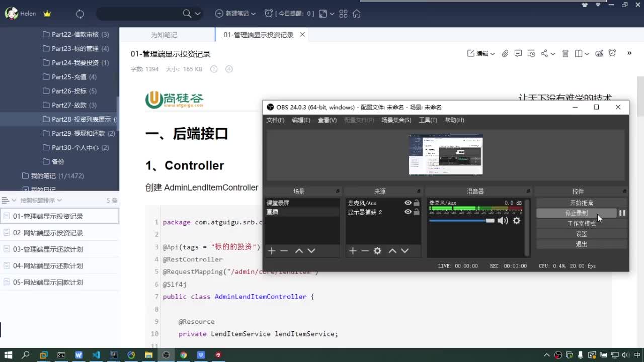Open the note history icon

coord(531,53)
